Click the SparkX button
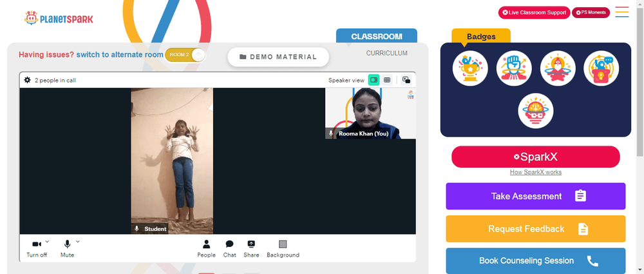The image size is (644, 274). pyautogui.click(x=536, y=157)
